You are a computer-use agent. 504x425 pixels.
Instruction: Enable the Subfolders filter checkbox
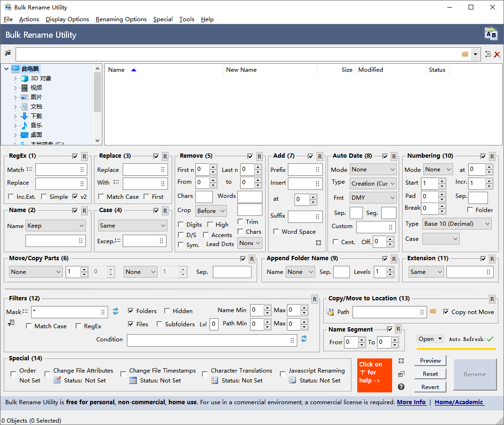[x=160, y=324]
